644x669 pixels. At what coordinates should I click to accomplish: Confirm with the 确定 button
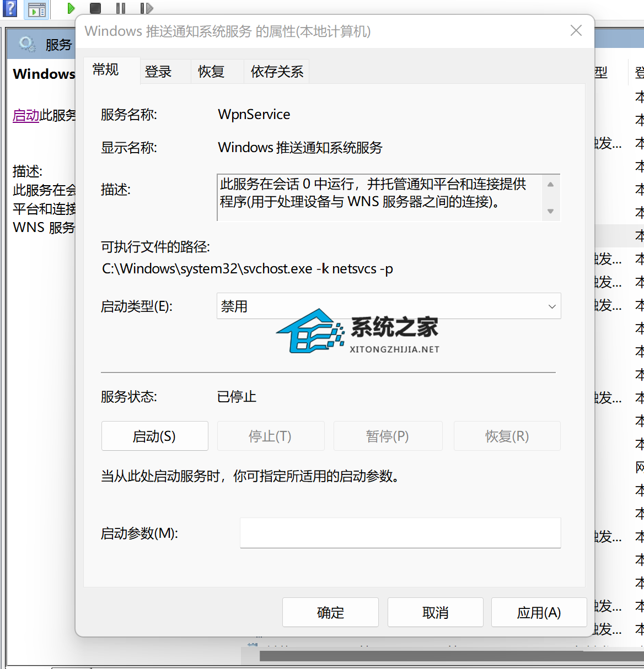pos(330,612)
